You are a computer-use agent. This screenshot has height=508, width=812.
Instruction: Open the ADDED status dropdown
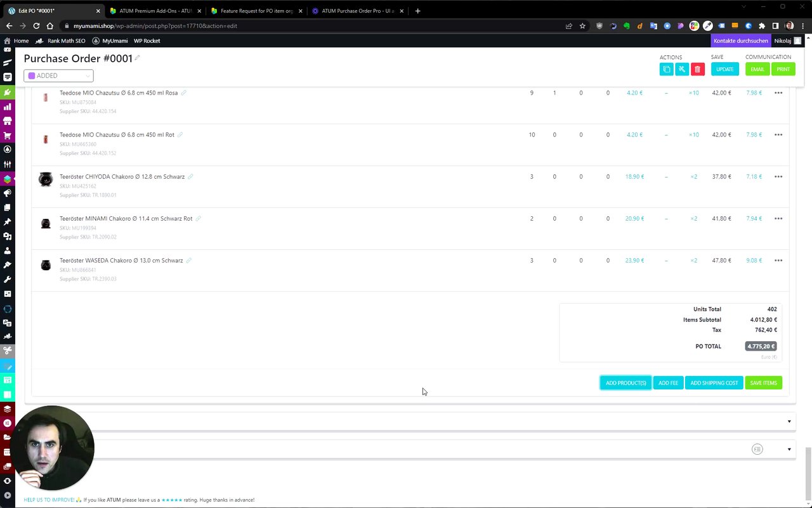pyautogui.click(x=58, y=75)
